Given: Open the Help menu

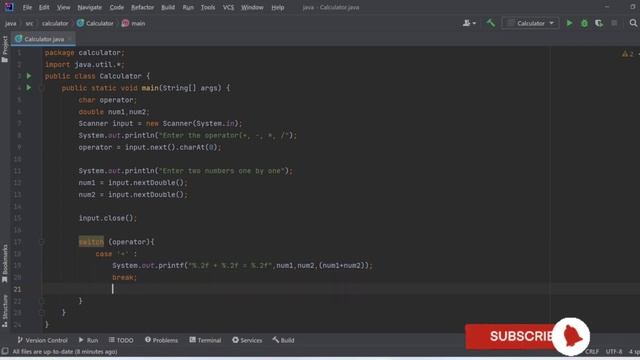Looking at the screenshot, I should coord(278,7).
